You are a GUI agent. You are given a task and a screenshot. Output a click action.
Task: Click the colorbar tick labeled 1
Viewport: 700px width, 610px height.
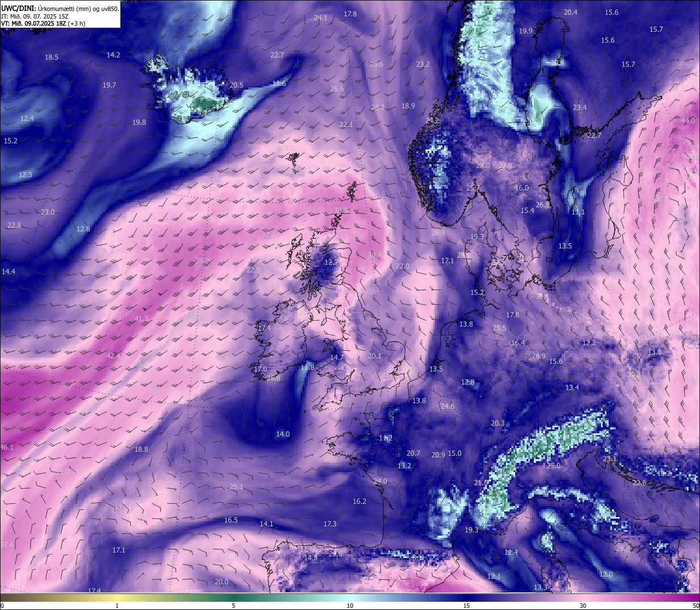tap(117, 606)
